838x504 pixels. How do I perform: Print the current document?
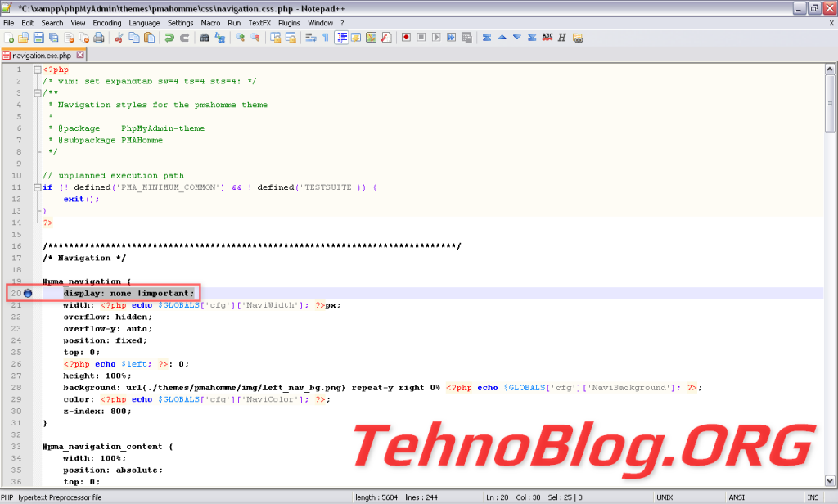[98, 37]
